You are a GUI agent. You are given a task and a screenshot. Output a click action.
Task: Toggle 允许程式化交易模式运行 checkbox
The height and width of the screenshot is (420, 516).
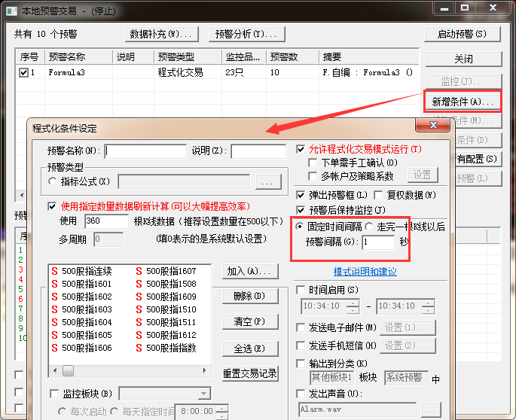[301, 149]
